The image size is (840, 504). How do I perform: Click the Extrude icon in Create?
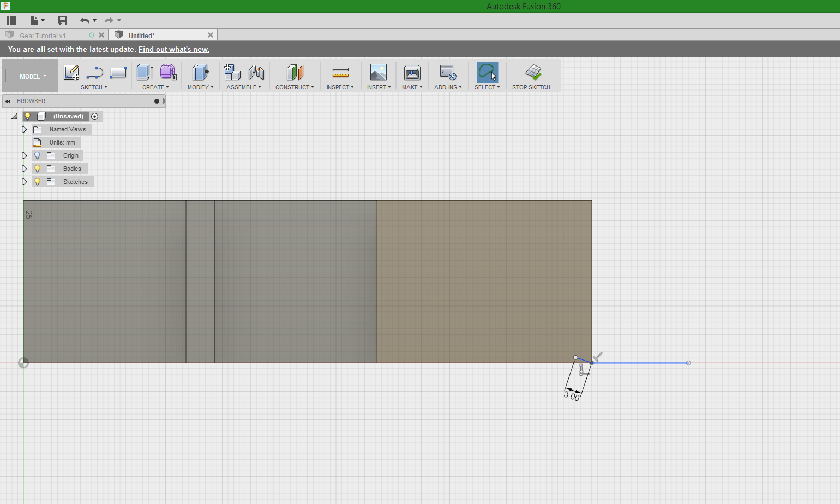click(145, 73)
